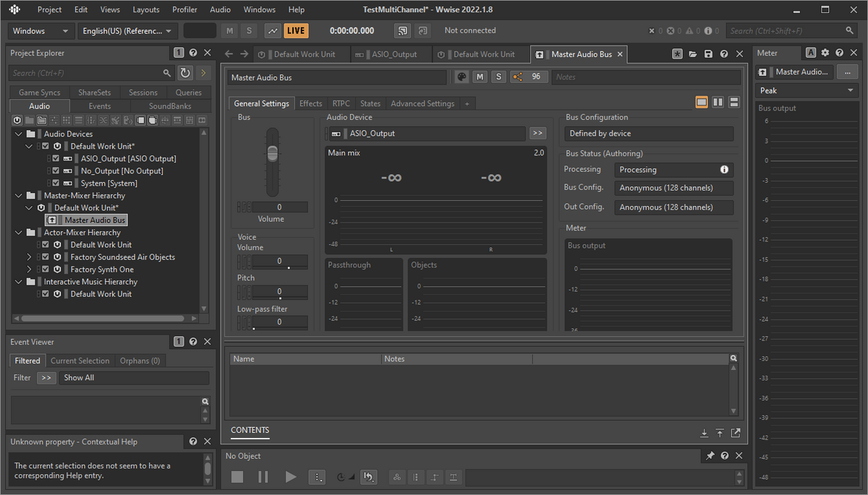
Task: Expand the Factory Soundseed Air Objects node
Action: pyautogui.click(x=30, y=257)
